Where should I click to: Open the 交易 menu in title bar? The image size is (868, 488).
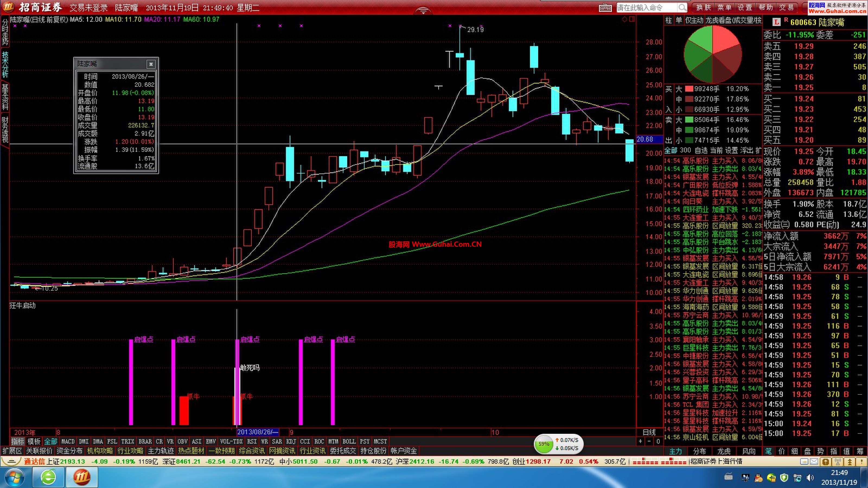tap(786, 7)
